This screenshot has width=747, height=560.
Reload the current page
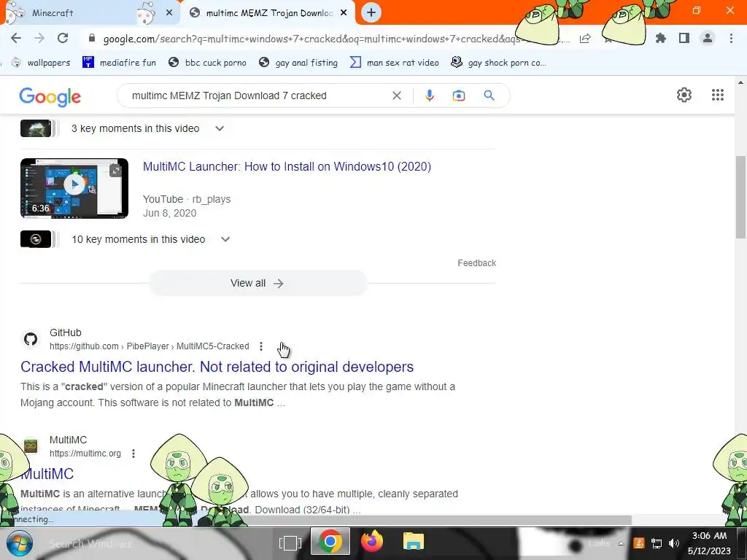click(x=63, y=39)
